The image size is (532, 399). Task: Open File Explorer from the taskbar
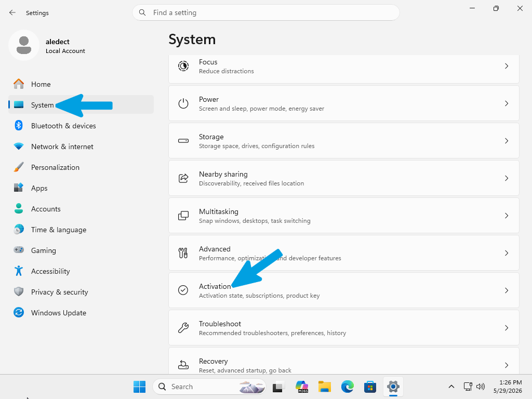click(x=324, y=387)
